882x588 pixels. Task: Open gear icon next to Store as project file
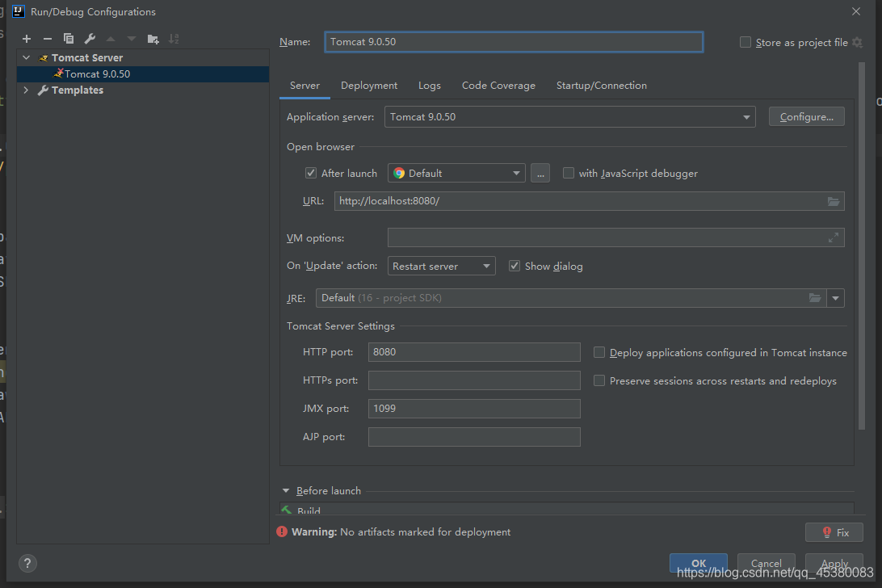point(857,42)
